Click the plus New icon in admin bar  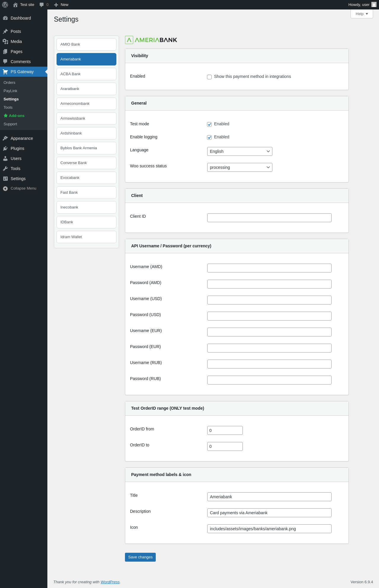click(x=56, y=5)
